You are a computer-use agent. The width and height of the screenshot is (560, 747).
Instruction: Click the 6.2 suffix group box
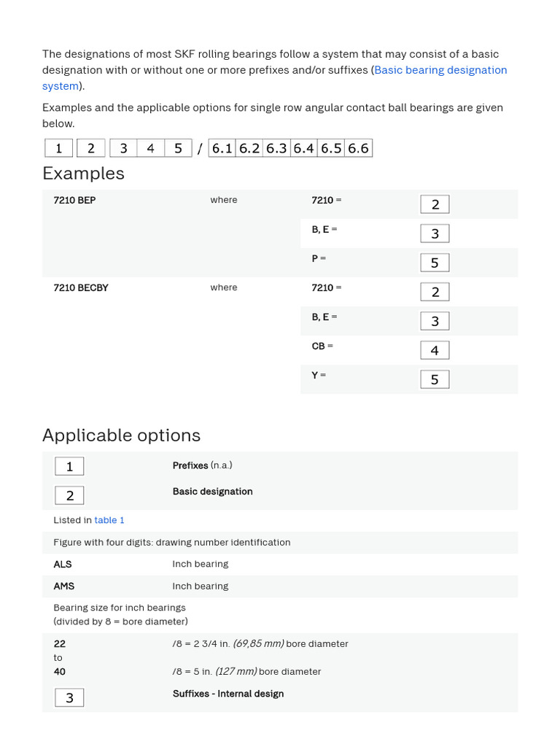(x=249, y=148)
